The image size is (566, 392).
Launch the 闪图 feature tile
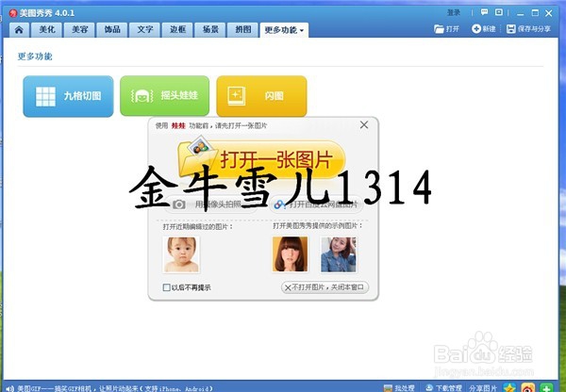[x=261, y=96]
